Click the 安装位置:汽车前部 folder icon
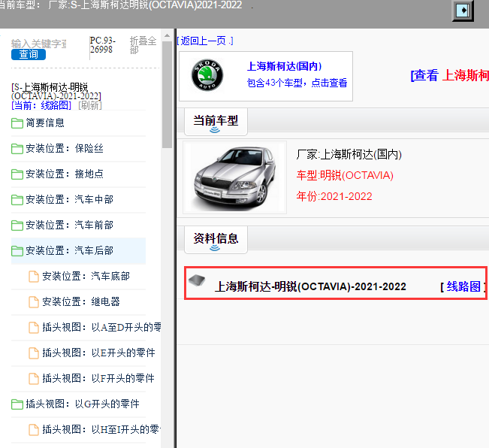The image size is (489, 448). pos(17,226)
